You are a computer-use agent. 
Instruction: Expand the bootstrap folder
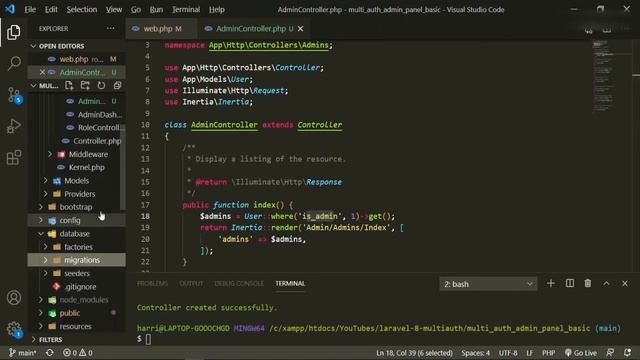pyautogui.click(x=41, y=207)
